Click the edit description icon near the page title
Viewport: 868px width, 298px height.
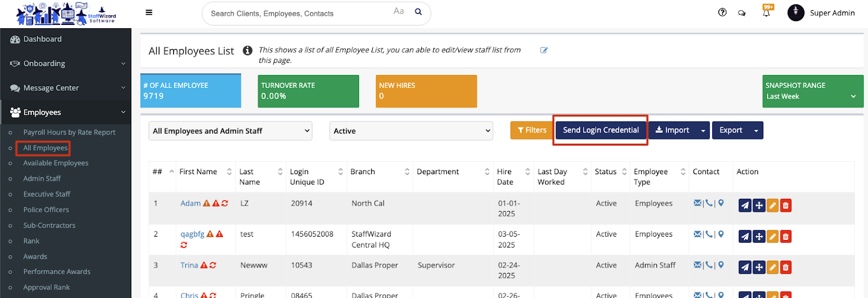click(544, 50)
